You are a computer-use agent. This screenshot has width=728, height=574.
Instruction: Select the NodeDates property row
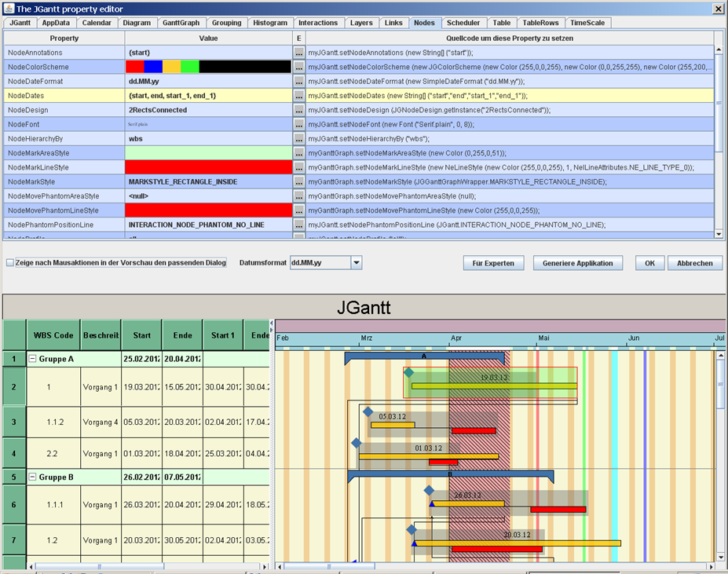tap(358, 96)
